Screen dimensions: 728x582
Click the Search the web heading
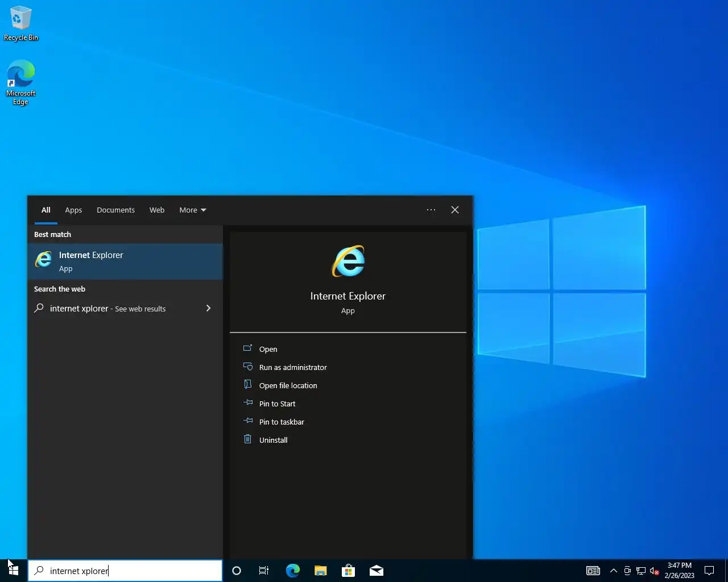coord(60,289)
